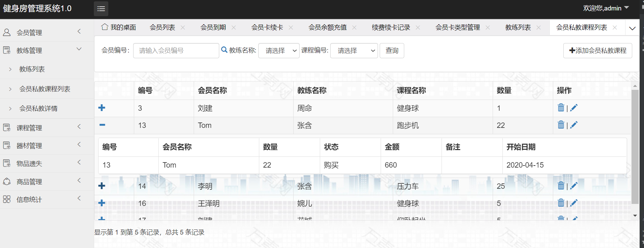Click the search magnifier icon
Viewport: 644px width, 248px height.
pos(224,50)
